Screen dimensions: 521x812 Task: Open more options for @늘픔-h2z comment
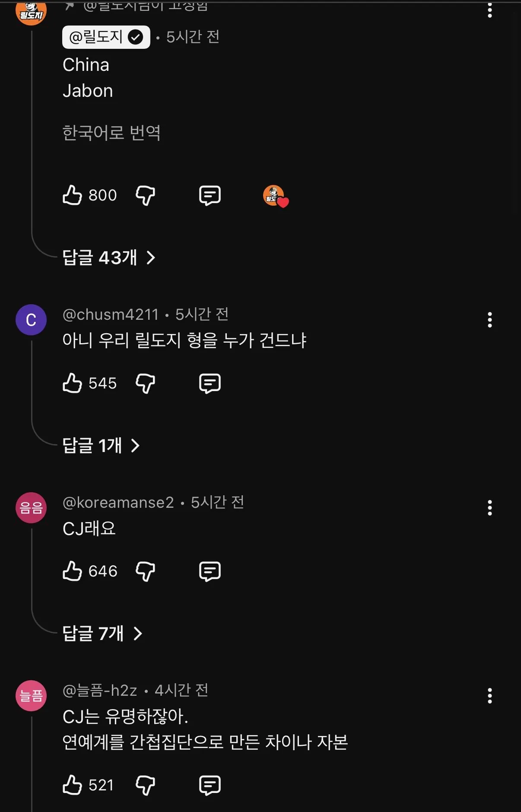[489, 696]
